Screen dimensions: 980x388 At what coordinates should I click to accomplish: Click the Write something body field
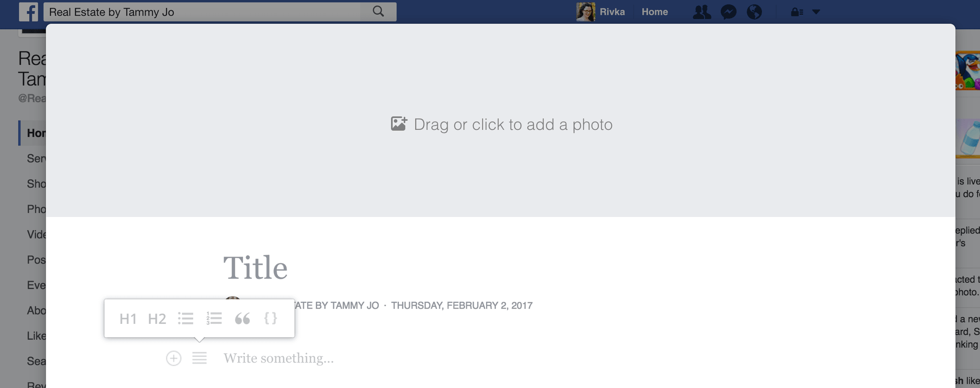278,358
